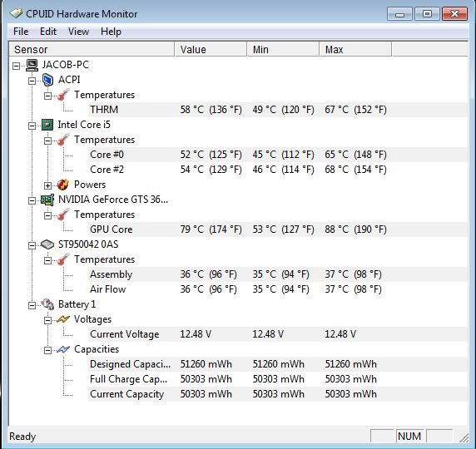Open the File menu

point(21,32)
